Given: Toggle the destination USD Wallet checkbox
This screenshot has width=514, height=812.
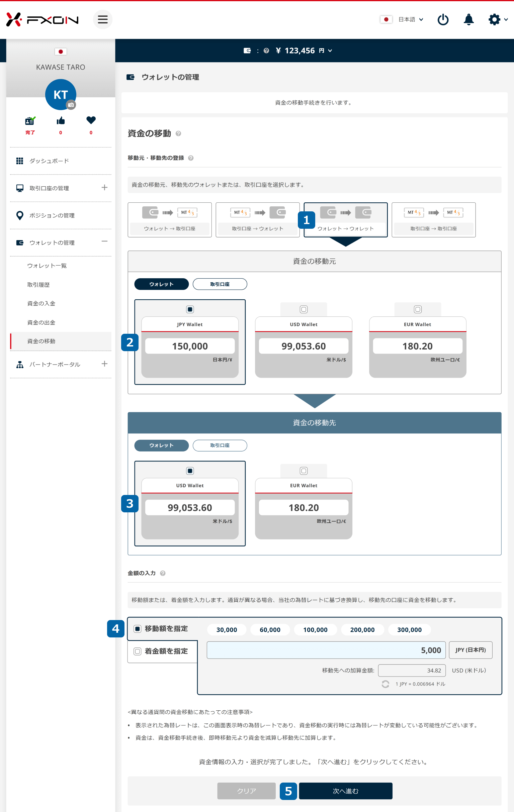Looking at the screenshot, I should coord(190,471).
